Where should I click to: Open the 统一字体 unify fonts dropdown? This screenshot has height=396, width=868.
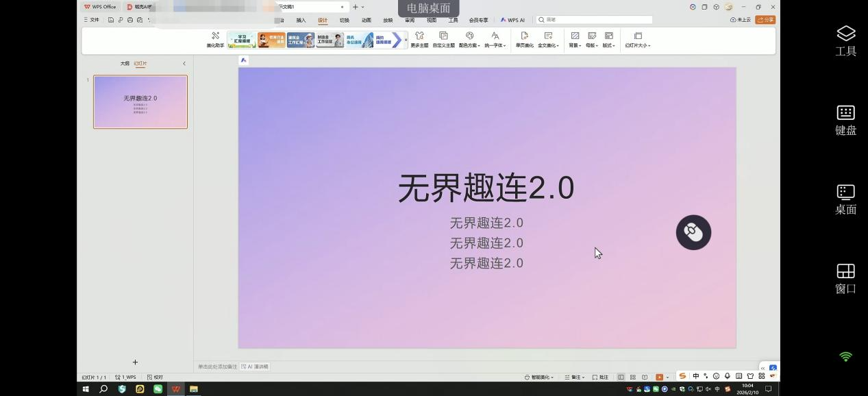[495, 39]
